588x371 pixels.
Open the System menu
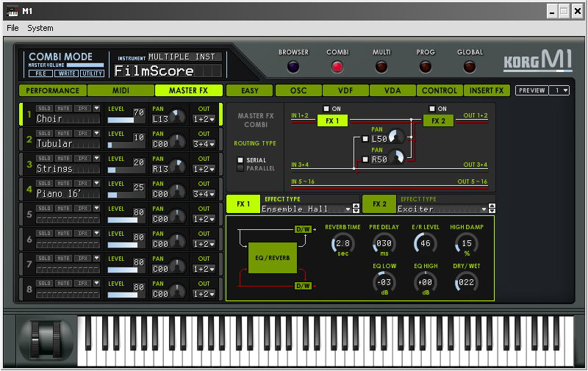[x=40, y=28]
